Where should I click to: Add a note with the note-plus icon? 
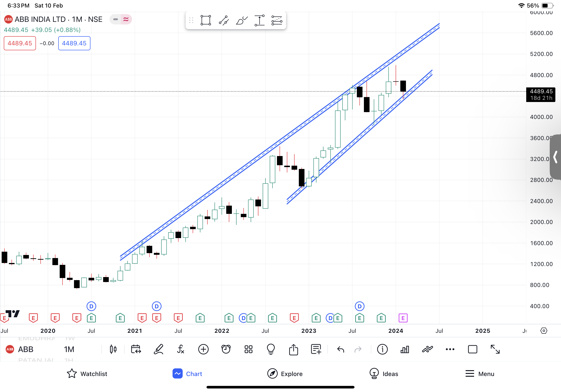pos(316,349)
